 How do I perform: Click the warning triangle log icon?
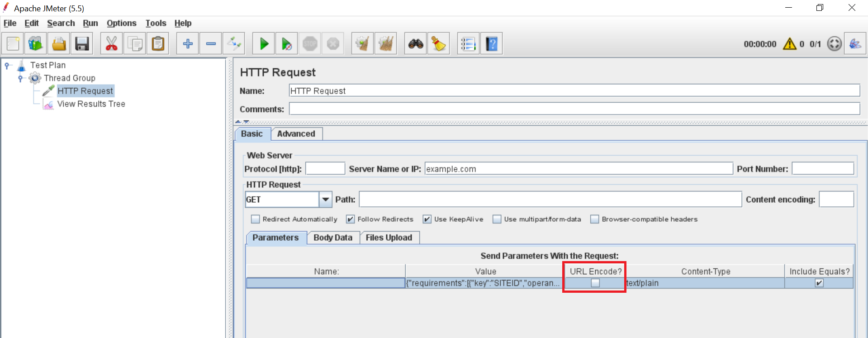[x=790, y=44]
